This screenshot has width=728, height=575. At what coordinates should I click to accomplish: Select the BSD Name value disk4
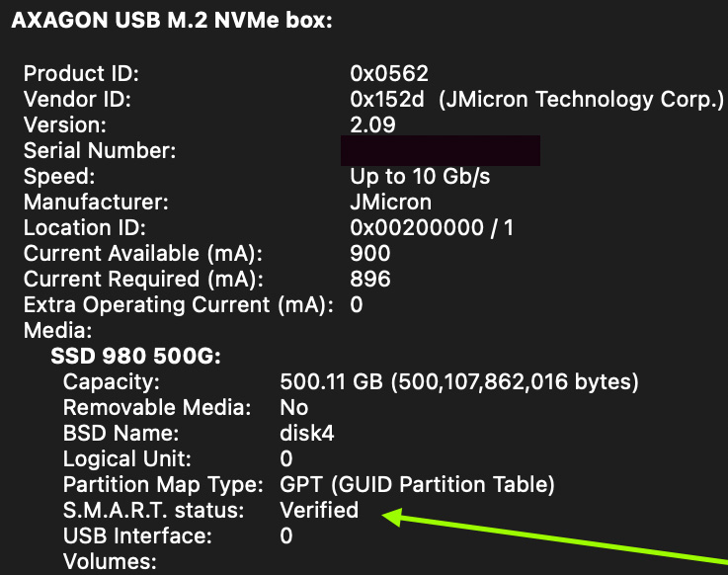308,433
